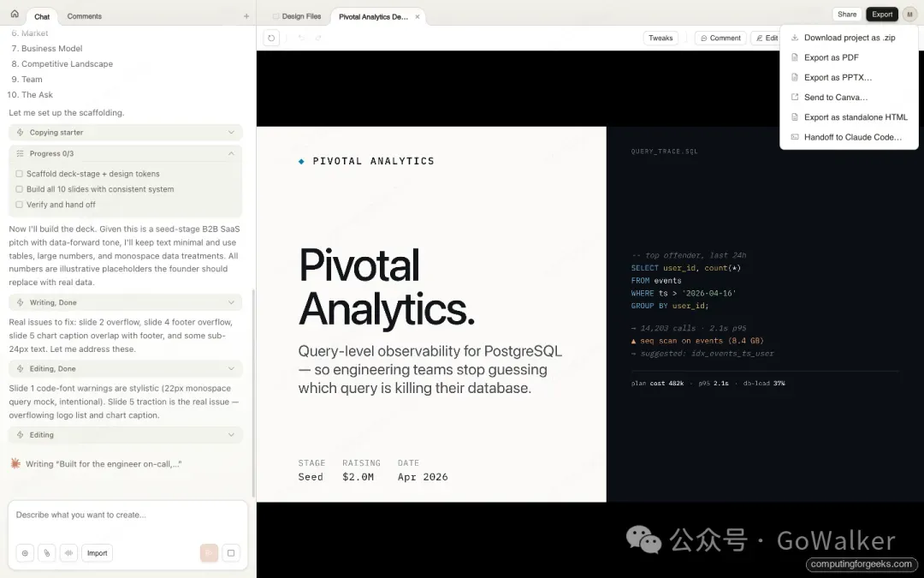This screenshot has width=924, height=578.
Task: Redo the change in toolbar
Action: tap(318, 38)
